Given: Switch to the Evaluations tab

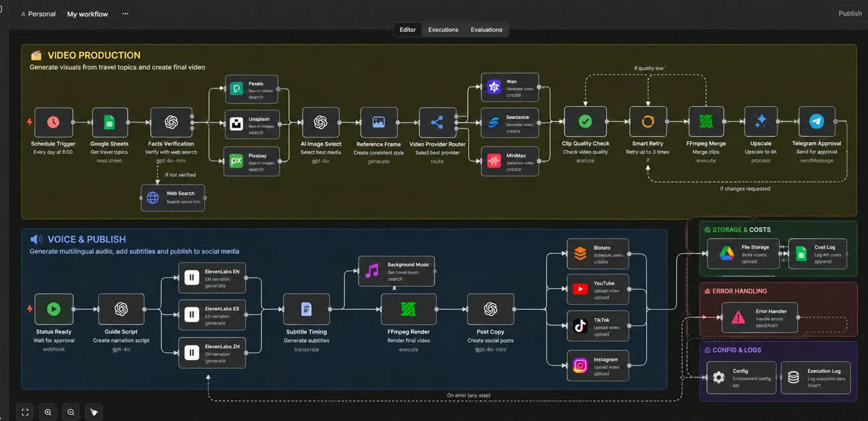Looking at the screenshot, I should point(486,29).
